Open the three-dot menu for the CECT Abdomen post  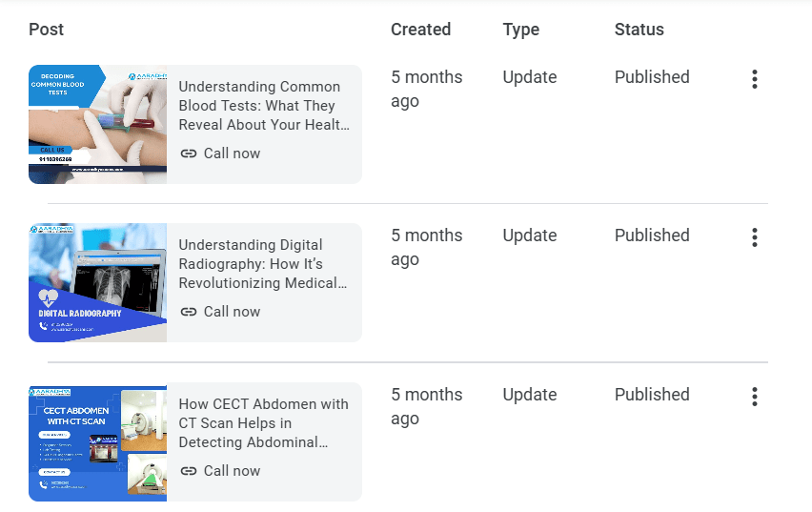[x=754, y=397]
